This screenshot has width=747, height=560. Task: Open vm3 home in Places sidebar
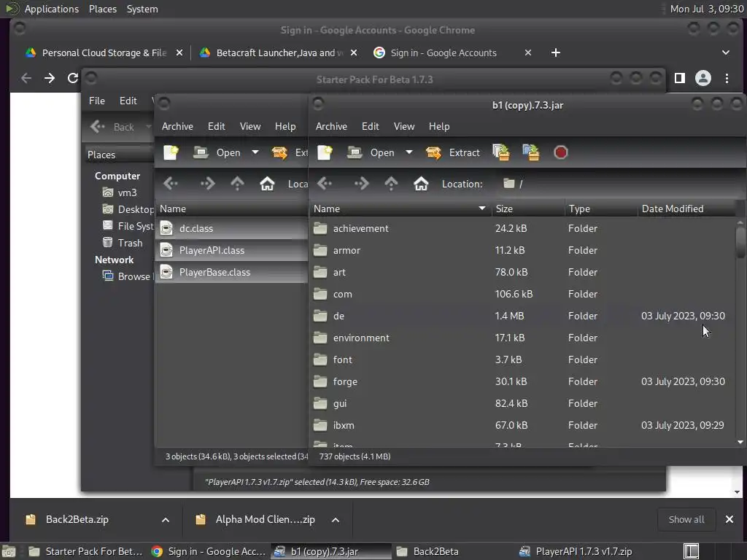click(x=127, y=192)
